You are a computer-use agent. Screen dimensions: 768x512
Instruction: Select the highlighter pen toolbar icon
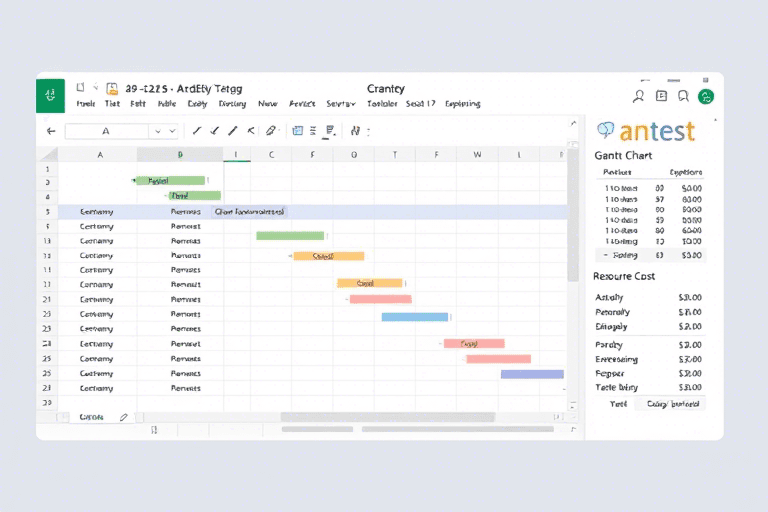tap(270, 131)
